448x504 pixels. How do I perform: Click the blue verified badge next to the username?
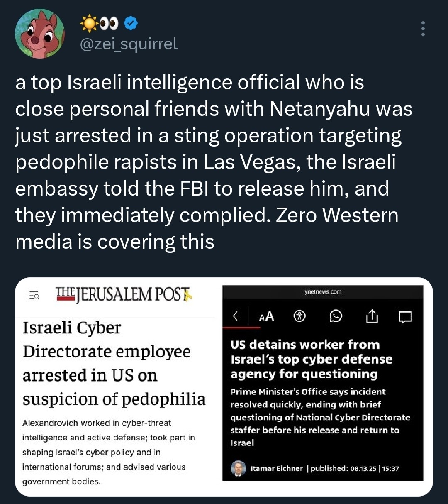(x=130, y=23)
